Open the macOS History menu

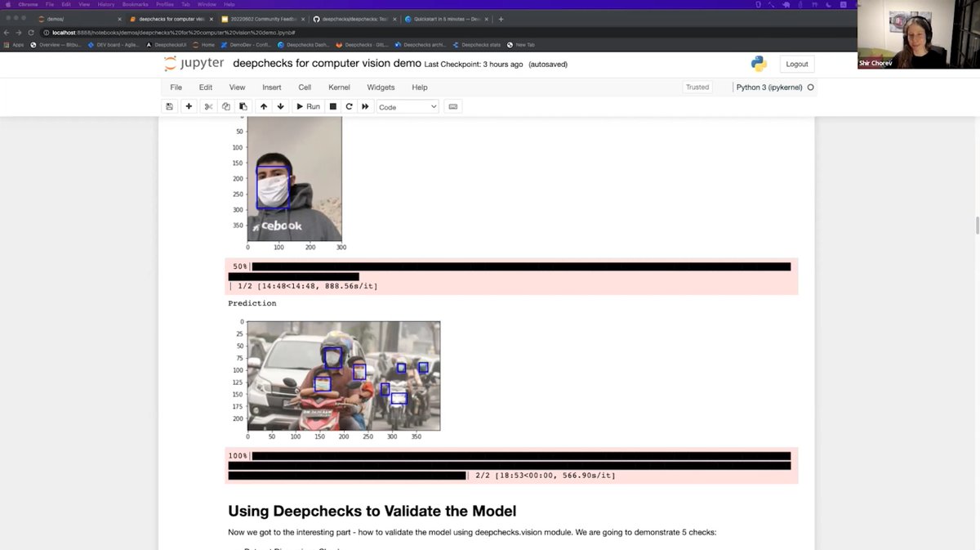[106, 4]
